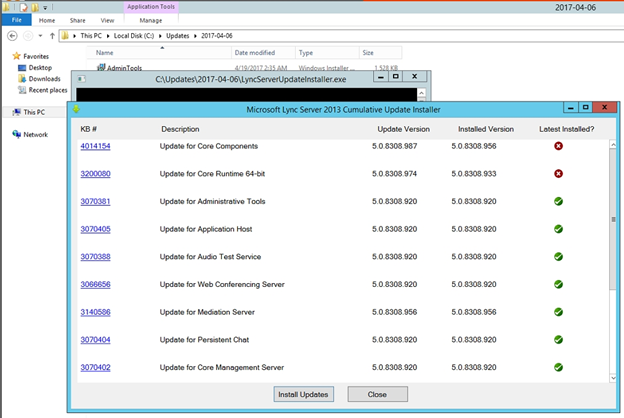Click 2017-04-06 in the address breadcrumb
The height and width of the screenshot is (418, 624).
click(x=217, y=36)
